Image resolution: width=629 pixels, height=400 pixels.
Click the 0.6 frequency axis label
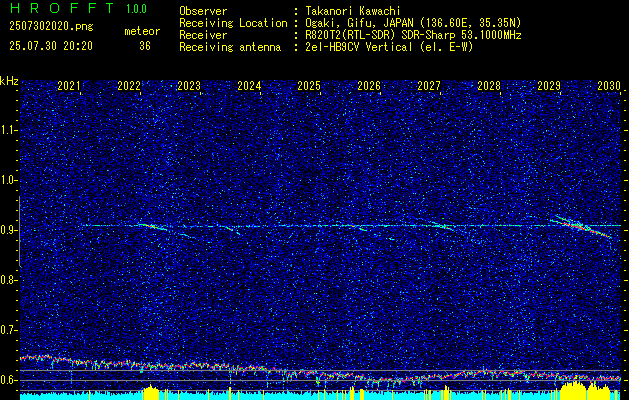click(x=8, y=380)
